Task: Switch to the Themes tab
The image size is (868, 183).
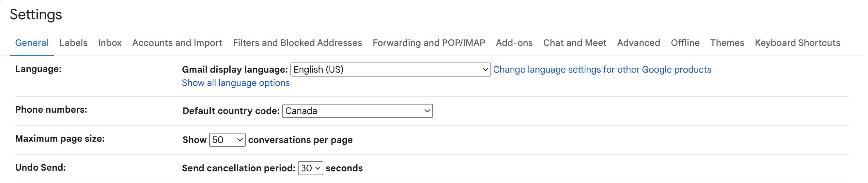Action: 727,43
